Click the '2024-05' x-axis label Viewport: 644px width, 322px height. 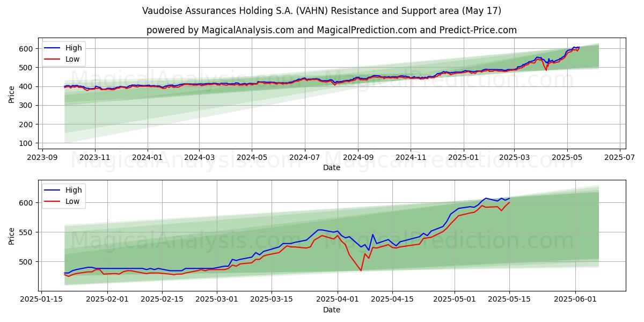(x=252, y=157)
